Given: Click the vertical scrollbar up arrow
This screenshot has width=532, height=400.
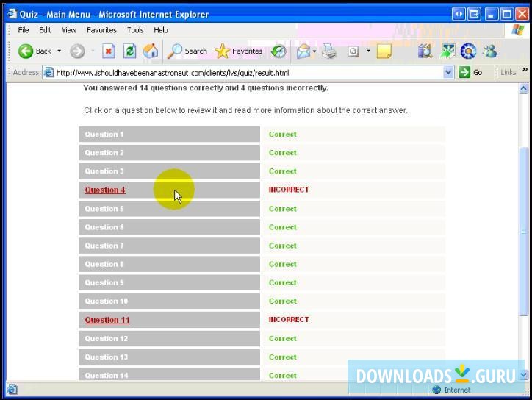Looking at the screenshot, I should [x=523, y=89].
